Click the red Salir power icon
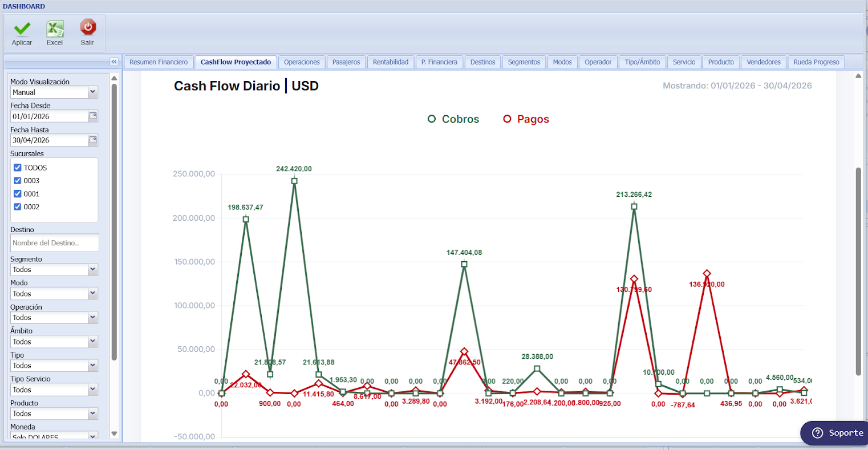868x450 pixels. click(88, 27)
